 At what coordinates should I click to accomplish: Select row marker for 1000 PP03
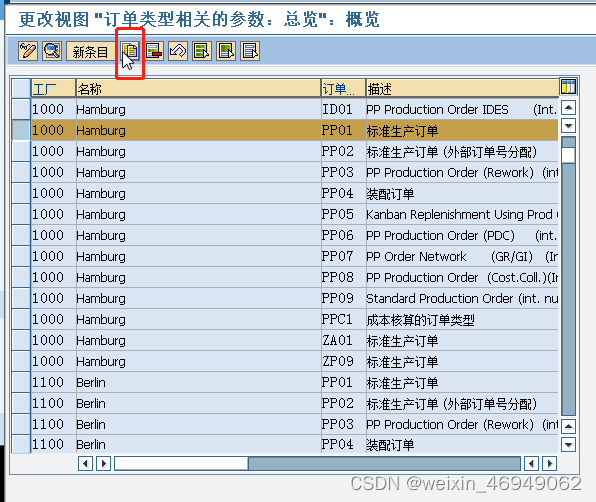(x=21, y=172)
